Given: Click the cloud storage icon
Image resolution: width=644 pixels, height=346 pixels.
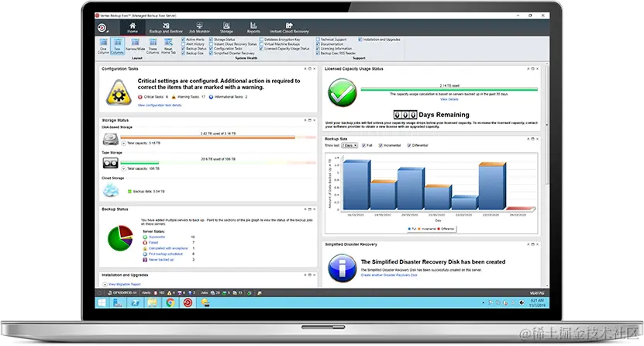Looking at the screenshot, I should pos(111,190).
